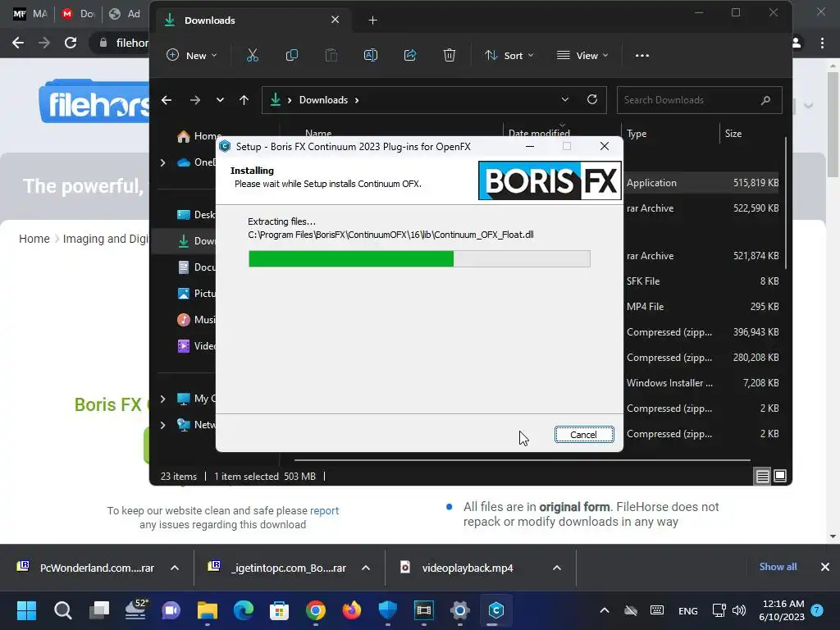Image resolution: width=840 pixels, height=630 pixels.
Task: Expand the OneDrive node in sidebar
Action: [x=163, y=162]
